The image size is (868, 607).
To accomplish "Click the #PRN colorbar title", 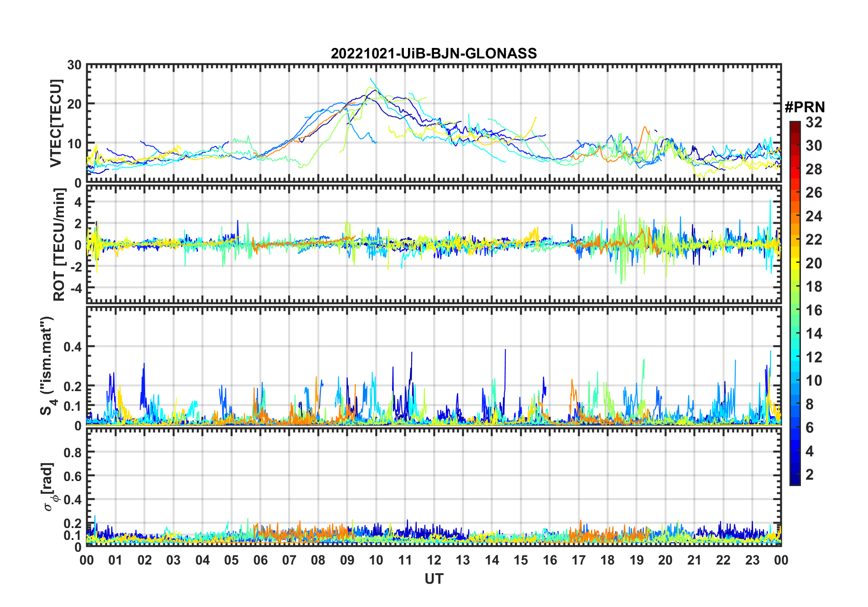I will tap(805, 107).
